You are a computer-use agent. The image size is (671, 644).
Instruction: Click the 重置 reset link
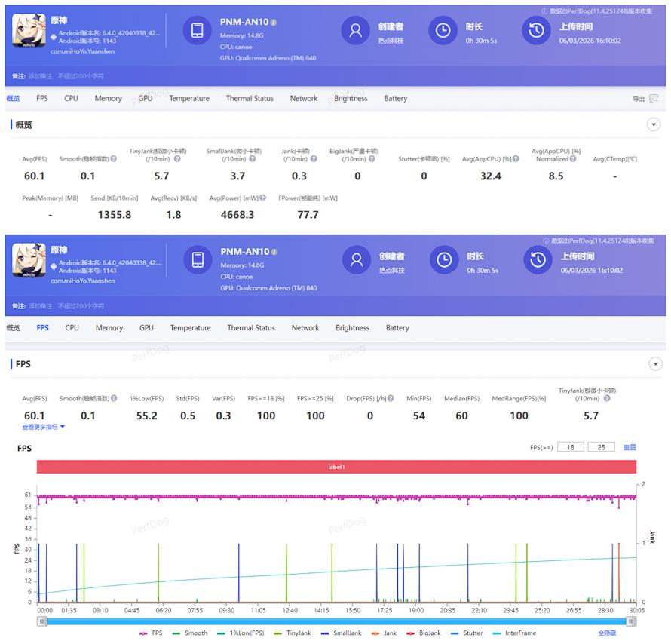click(x=630, y=447)
